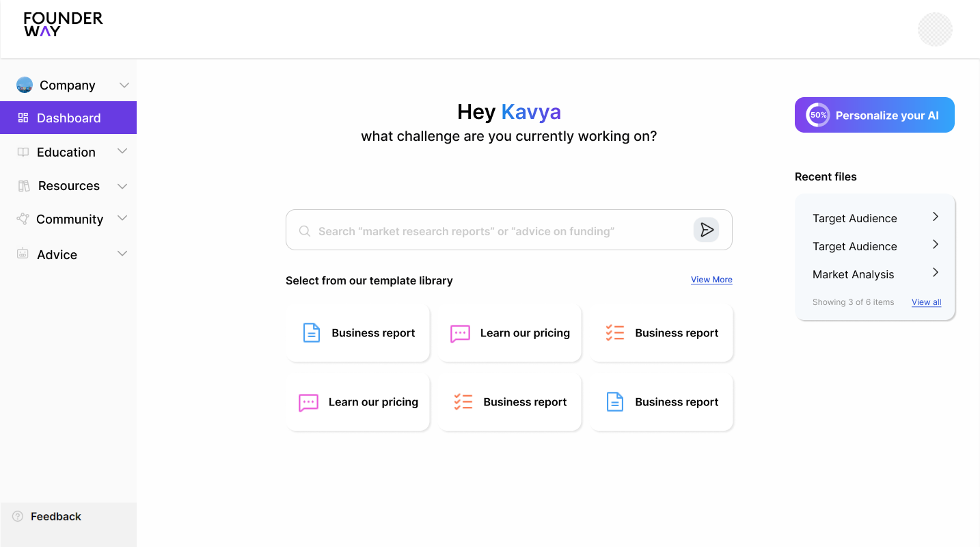Viewport: 980px width, 547px height.
Task: Open second Target Audience file chevron
Action: [x=936, y=245]
